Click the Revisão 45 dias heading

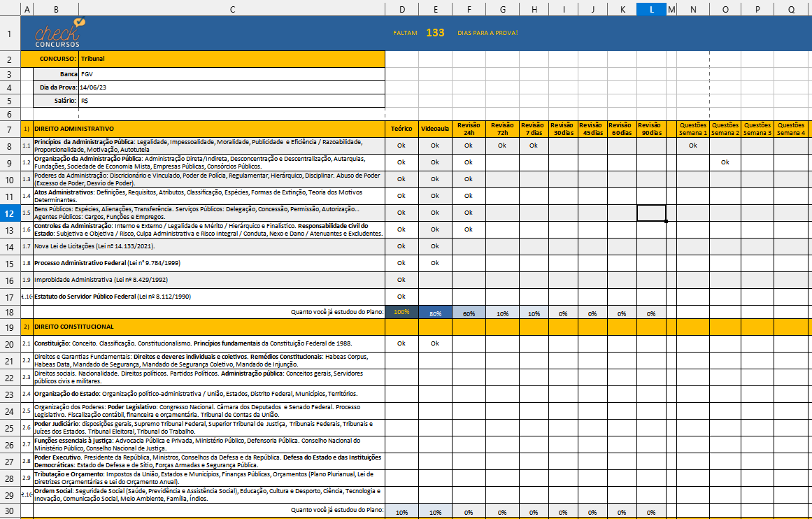click(x=592, y=129)
